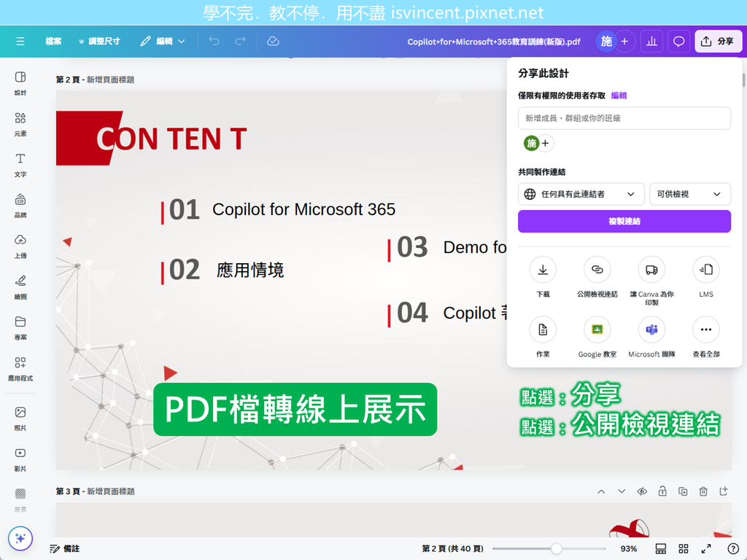Viewport: 747px width, 560px height.
Task: Click the 第 2 頁 (共 40 頁) page indicator
Action: [452, 548]
